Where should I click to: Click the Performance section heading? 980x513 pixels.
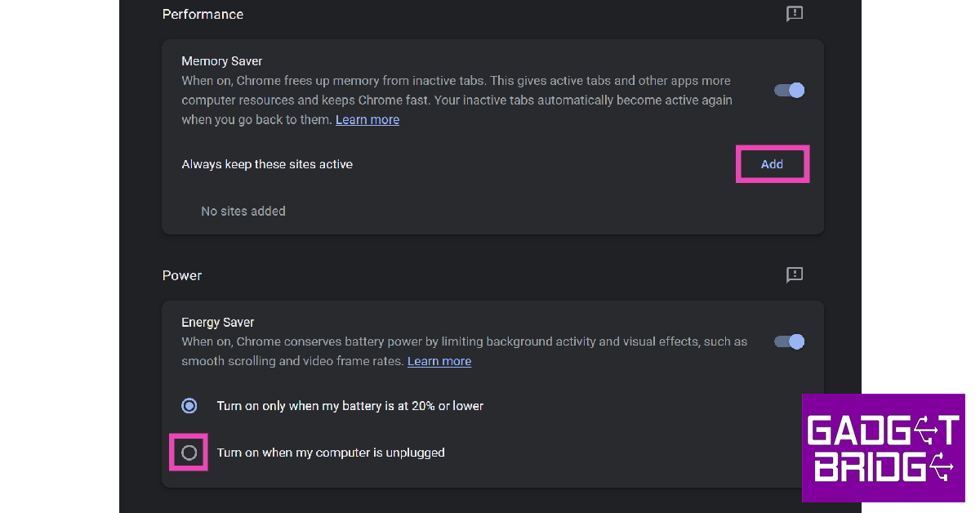[203, 14]
